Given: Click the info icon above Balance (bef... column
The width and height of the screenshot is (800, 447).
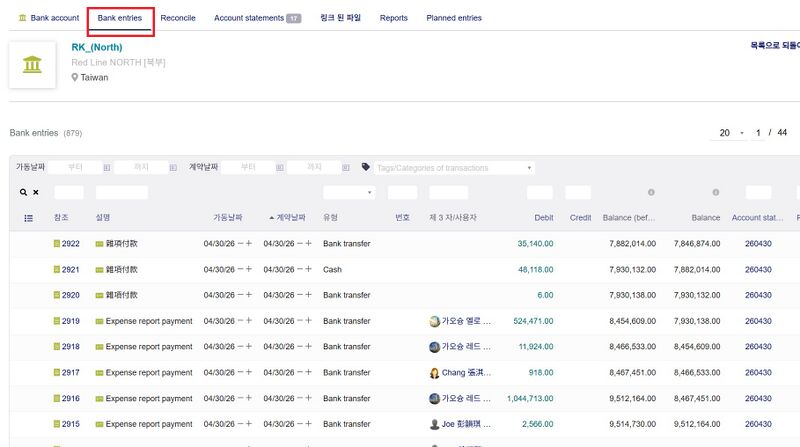Looking at the screenshot, I should [651, 192].
